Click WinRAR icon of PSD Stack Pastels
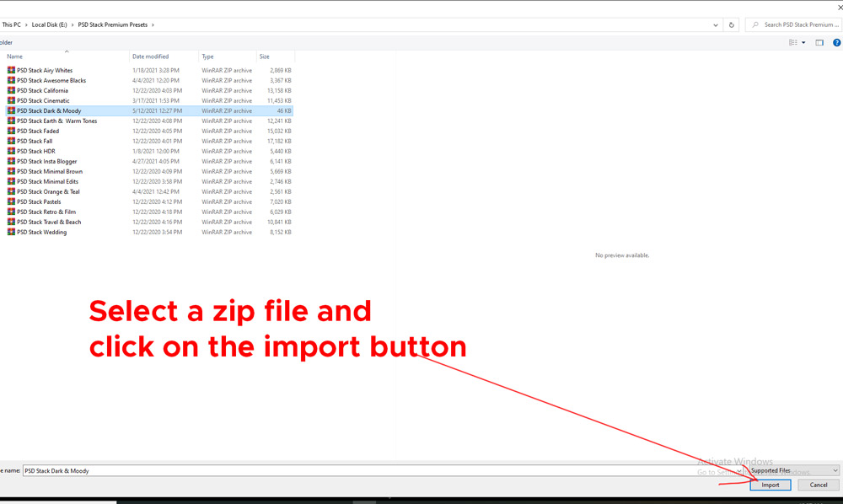Viewport: 843px width, 504px height. (x=11, y=201)
